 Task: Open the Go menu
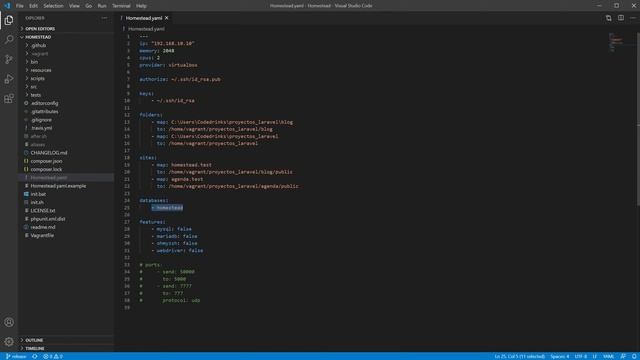(89, 6)
